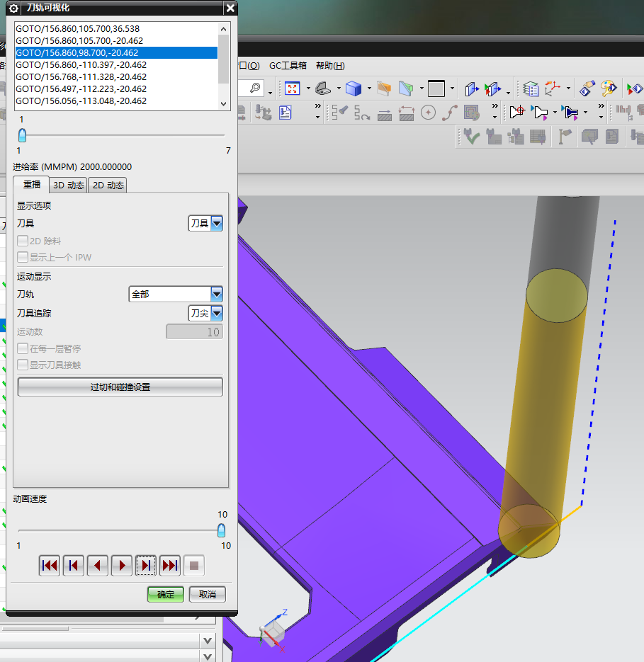Click the curve with endpoints icon
Image resolution: width=644 pixels, height=662 pixels.
(x=450, y=113)
